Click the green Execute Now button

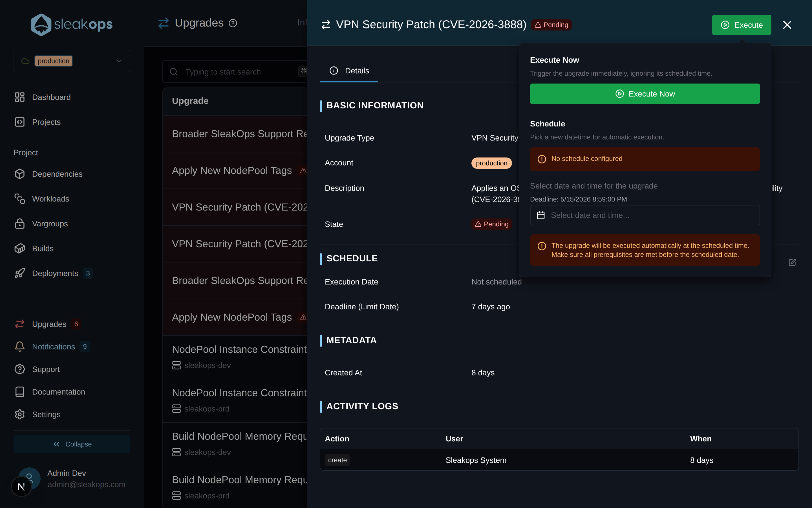[x=645, y=94]
